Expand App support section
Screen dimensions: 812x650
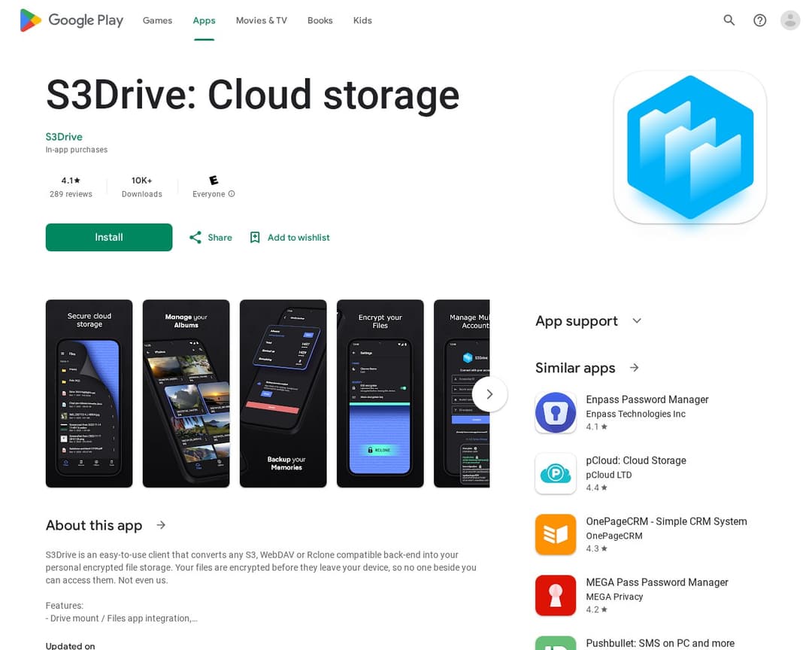point(637,320)
